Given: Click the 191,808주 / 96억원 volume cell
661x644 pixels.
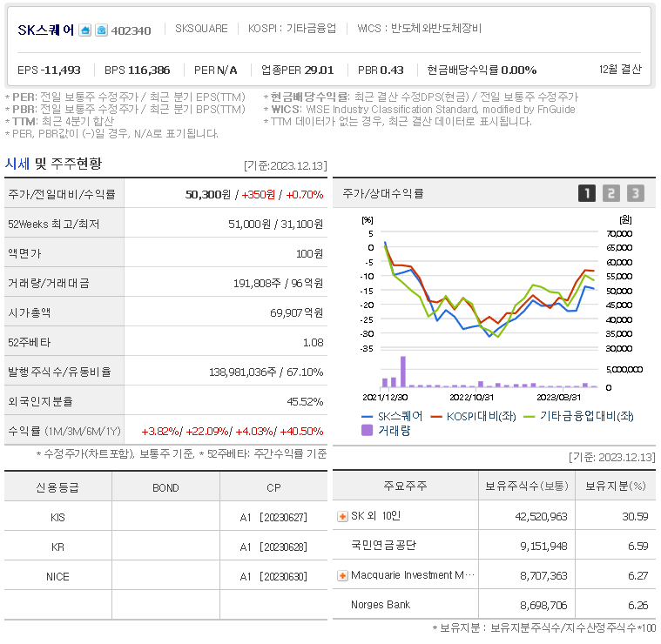Looking at the screenshot, I should click(x=278, y=284).
